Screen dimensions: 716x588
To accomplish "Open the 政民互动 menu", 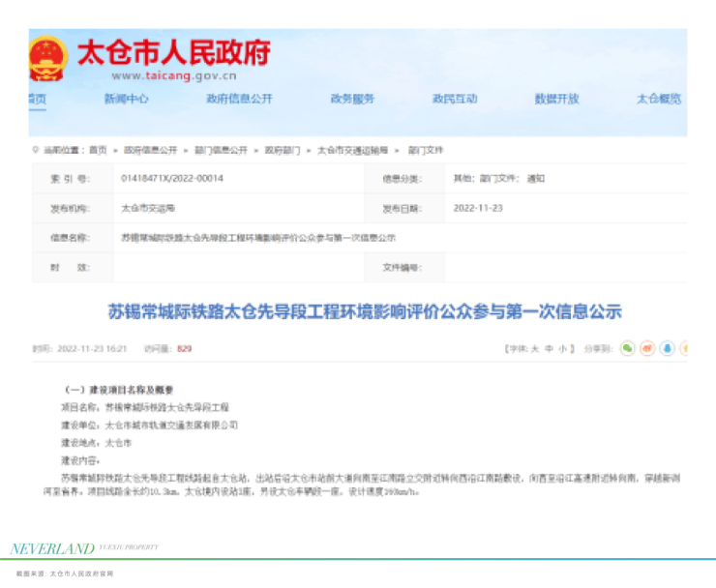I will point(455,99).
